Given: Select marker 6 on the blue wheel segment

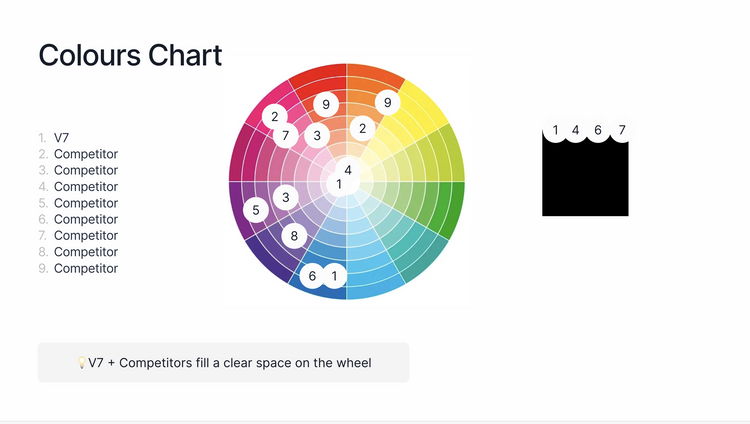Looking at the screenshot, I should pos(312,276).
